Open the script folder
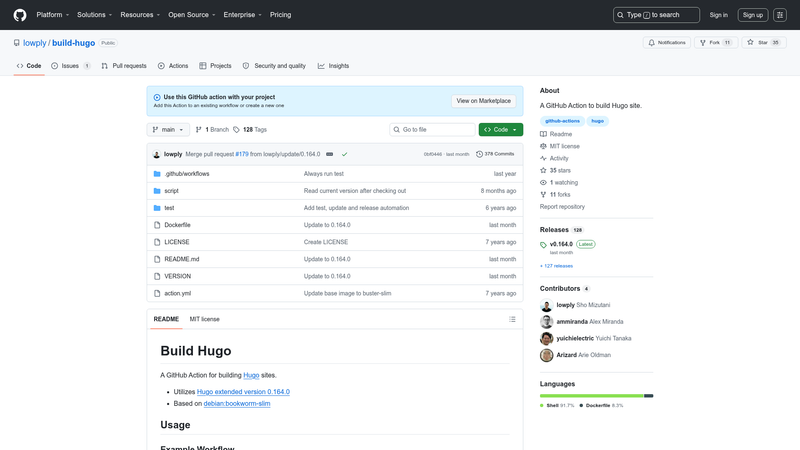 coord(171,191)
